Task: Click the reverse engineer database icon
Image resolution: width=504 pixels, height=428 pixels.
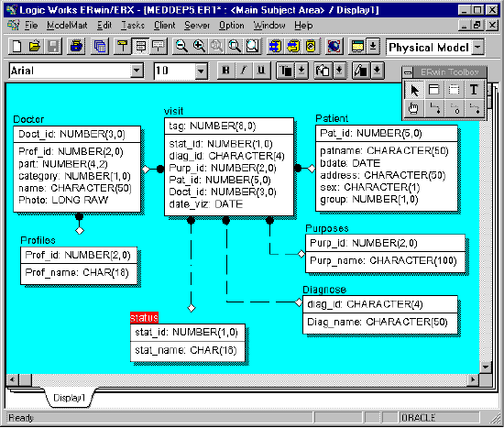Action: coord(293,47)
